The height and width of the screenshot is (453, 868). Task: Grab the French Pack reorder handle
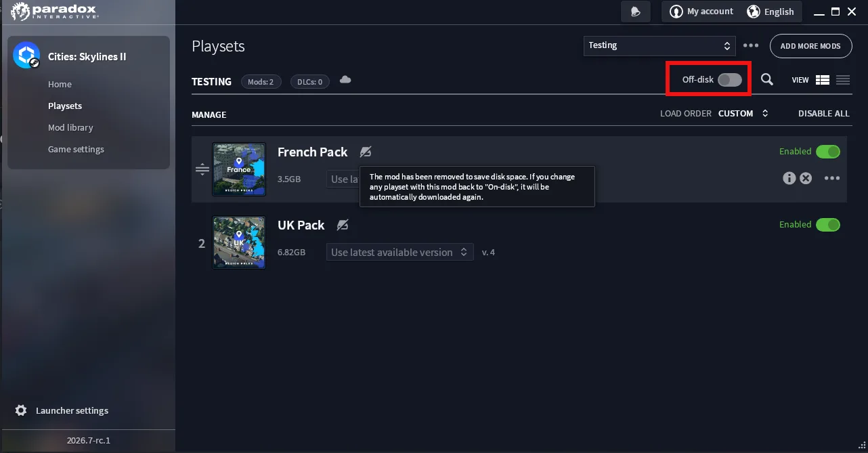(202, 169)
